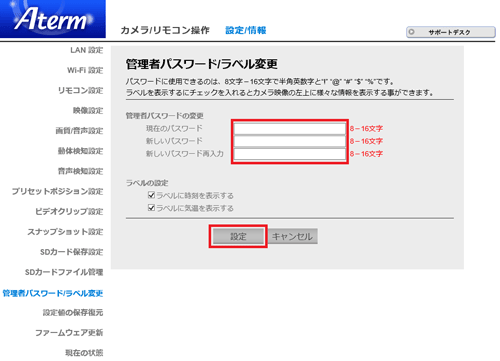Open 画質/音声設定 in sidebar
The width and height of the screenshot is (500, 361).
(79, 131)
